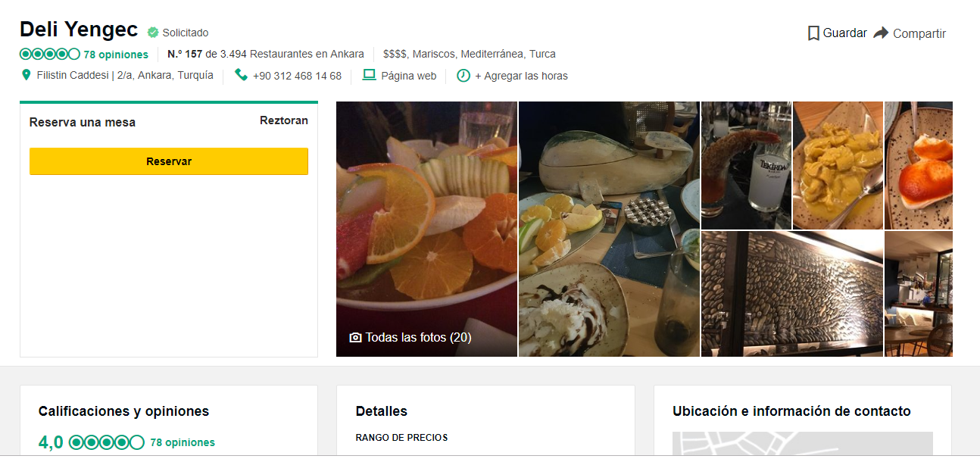Click + Agregar las horas link
This screenshot has height=459, width=980.
click(x=521, y=76)
